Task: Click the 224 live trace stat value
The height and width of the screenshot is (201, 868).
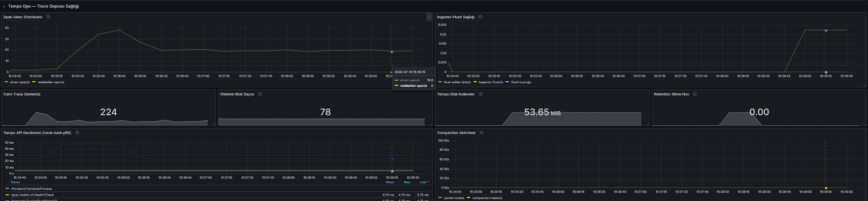Action: (x=108, y=112)
